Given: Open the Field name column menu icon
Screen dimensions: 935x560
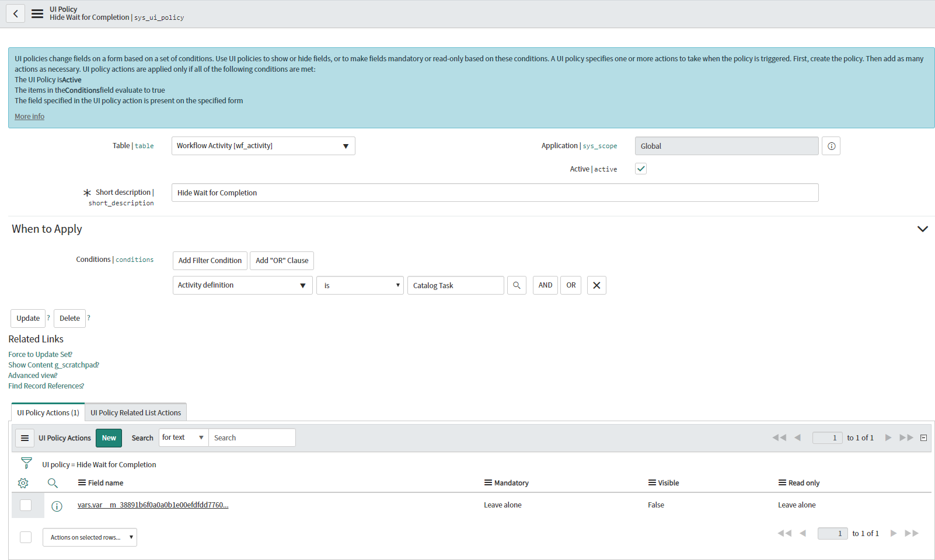Looking at the screenshot, I should [x=82, y=482].
